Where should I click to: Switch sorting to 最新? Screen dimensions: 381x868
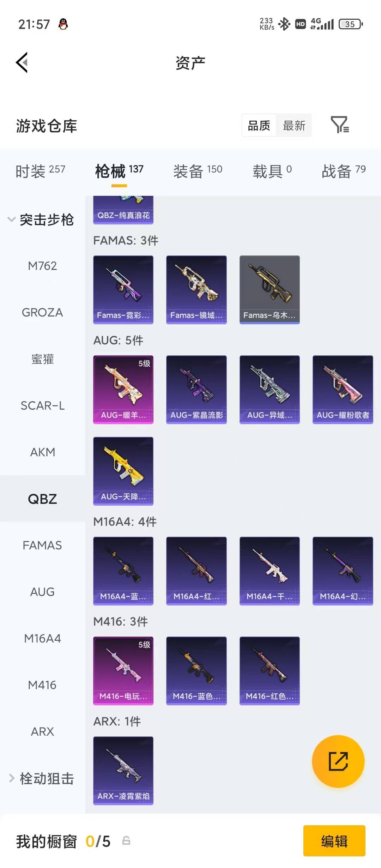[294, 125]
